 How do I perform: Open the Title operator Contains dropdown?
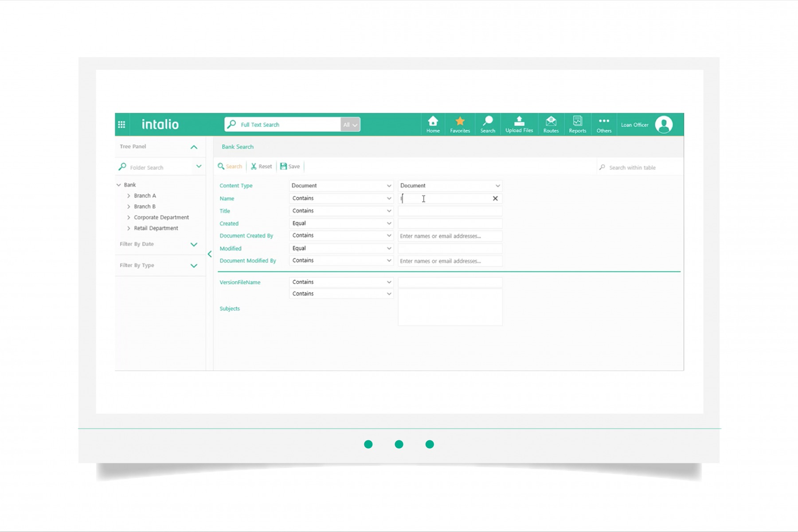(x=341, y=211)
